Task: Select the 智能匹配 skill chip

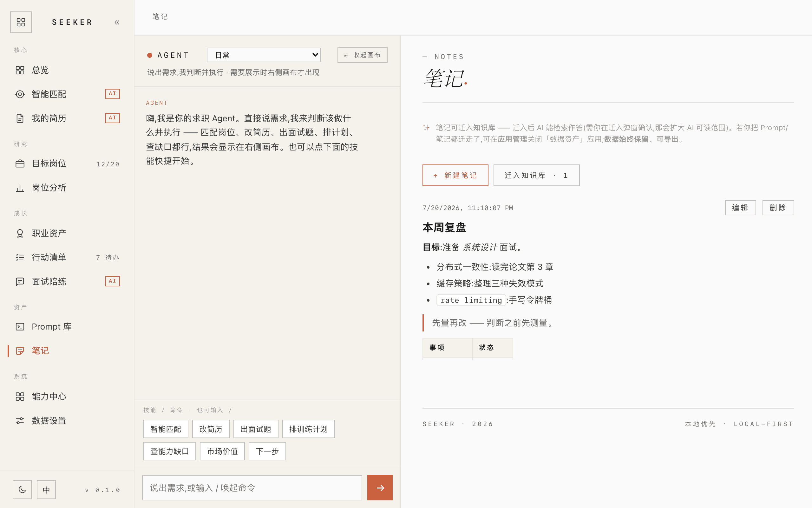Action: 166,429
